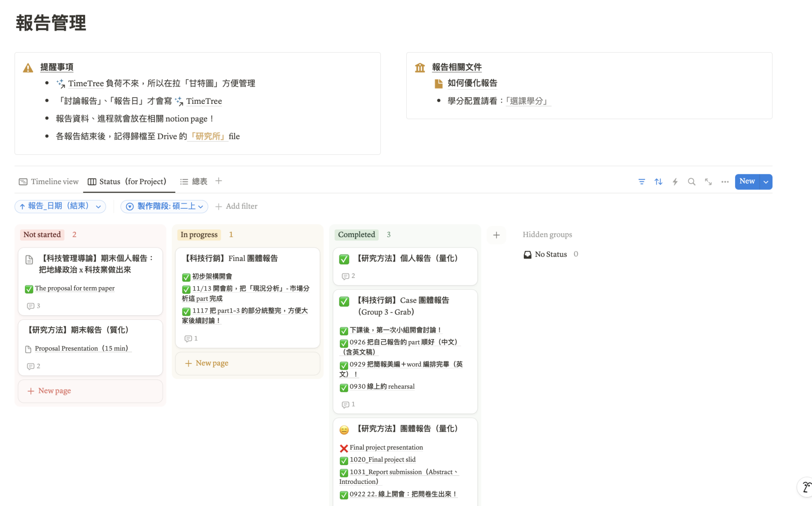Screen dimensions: 812x506
Task: Expand the New button dropdown chevron
Action: click(766, 181)
